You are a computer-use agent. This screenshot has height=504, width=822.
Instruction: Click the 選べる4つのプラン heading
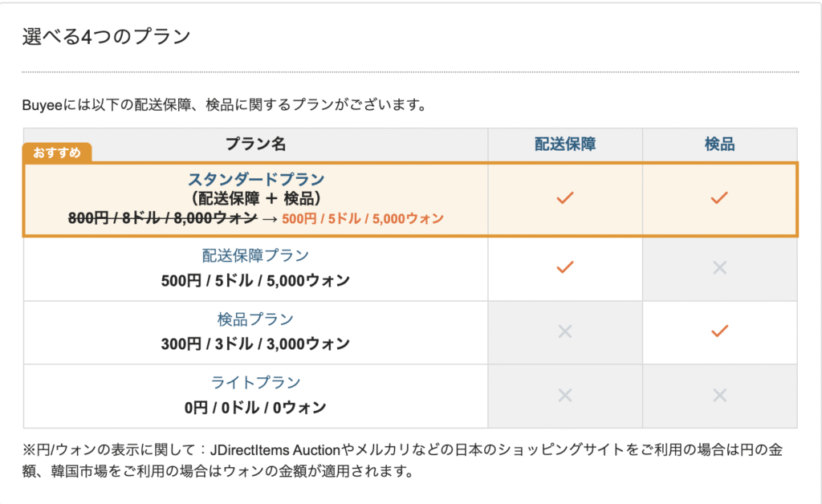tap(107, 36)
